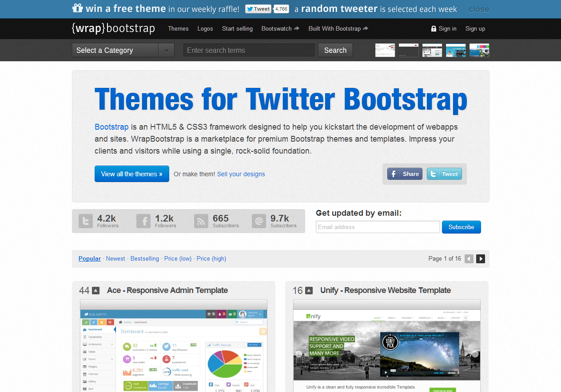Follow the blue Bootstrap link in the description
This screenshot has height=392, width=561.
click(111, 127)
